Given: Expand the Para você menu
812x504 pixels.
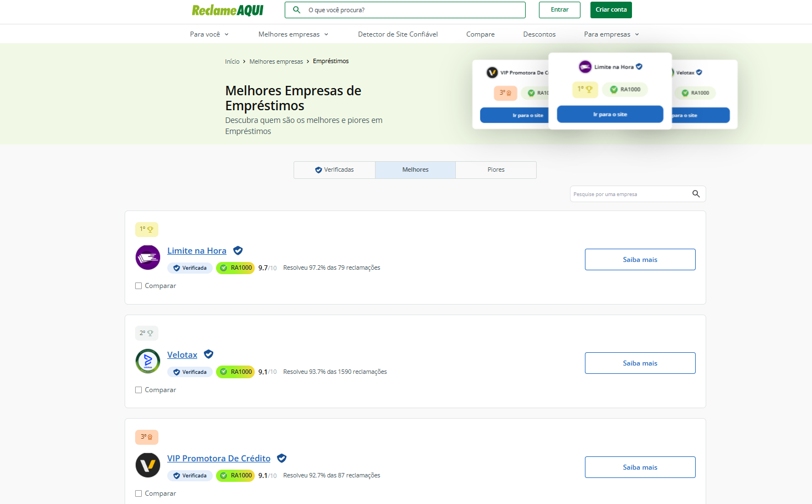Looking at the screenshot, I should click(209, 34).
